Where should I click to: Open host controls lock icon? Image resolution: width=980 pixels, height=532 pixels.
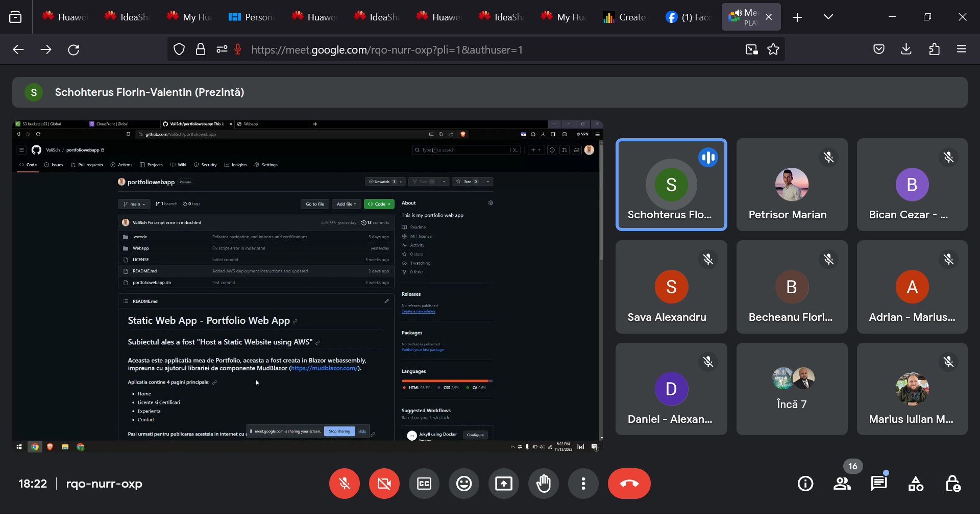pos(952,484)
